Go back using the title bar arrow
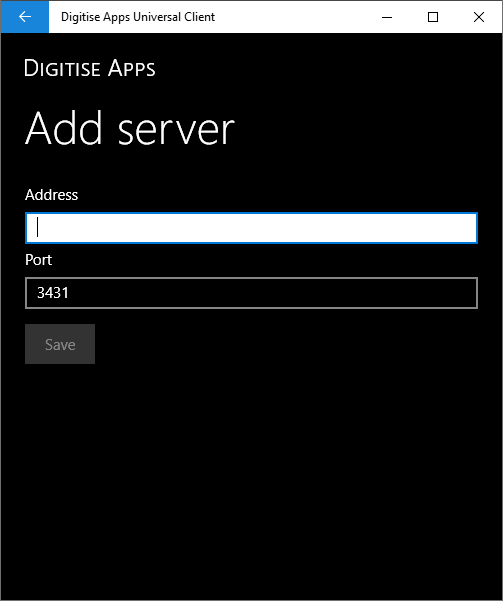The height and width of the screenshot is (601, 503). tap(25, 17)
